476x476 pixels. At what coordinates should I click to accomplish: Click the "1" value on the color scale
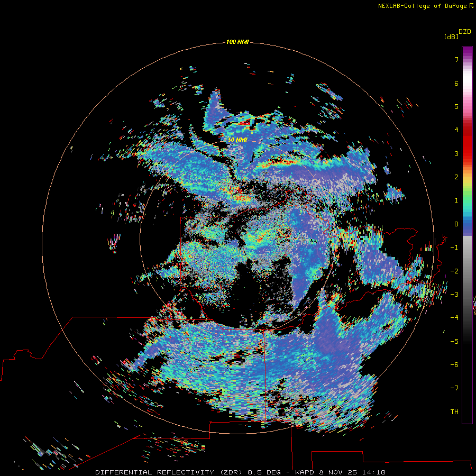click(456, 200)
